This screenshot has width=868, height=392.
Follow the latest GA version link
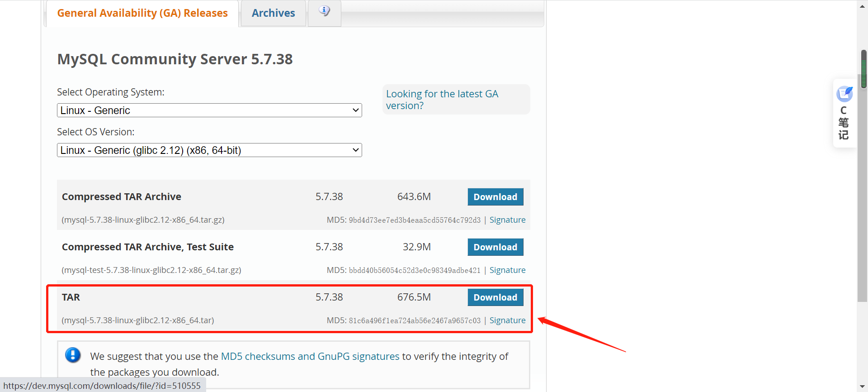(x=442, y=100)
